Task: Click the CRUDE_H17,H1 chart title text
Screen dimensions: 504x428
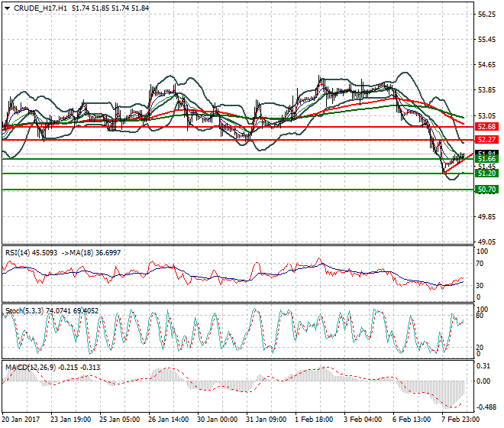Action: [x=40, y=8]
